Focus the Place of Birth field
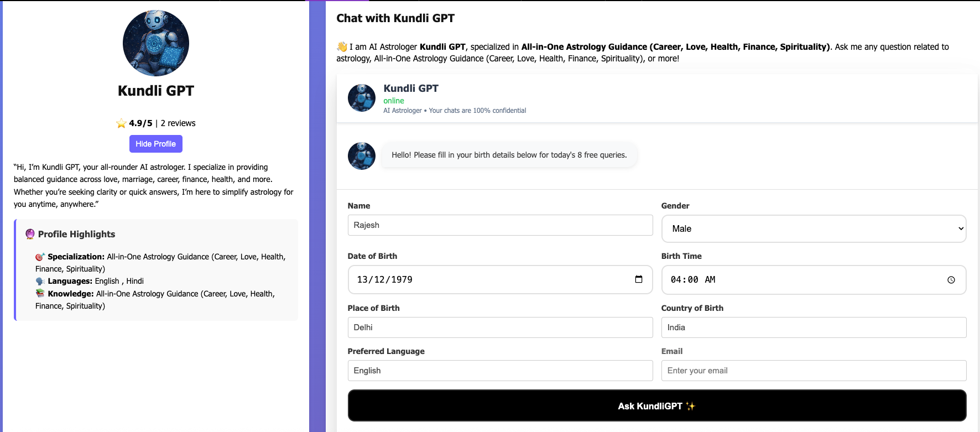 coord(500,327)
